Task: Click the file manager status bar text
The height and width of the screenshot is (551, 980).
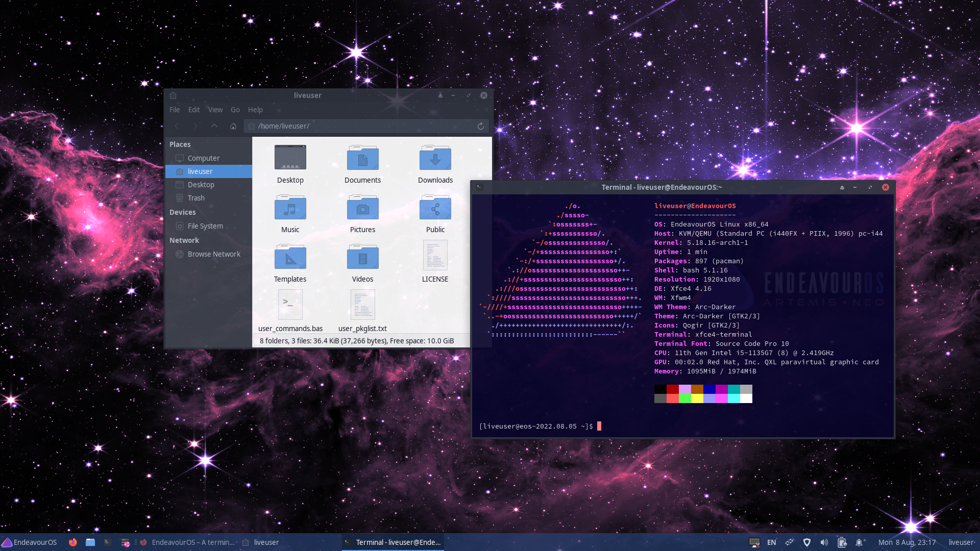Action: [357, 341]
